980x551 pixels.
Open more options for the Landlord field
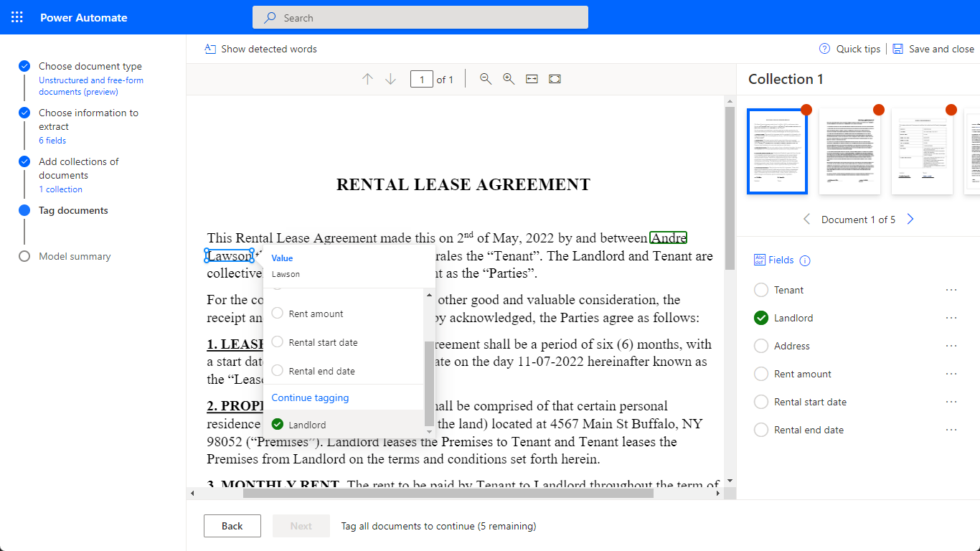[951, 318]
